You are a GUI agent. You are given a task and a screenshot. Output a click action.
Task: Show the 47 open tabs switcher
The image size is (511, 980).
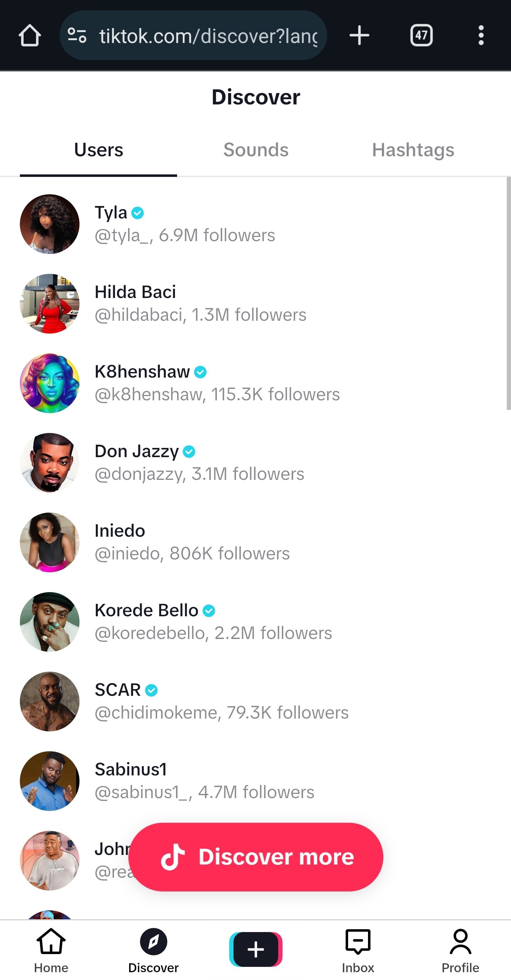click(x=421, y=36)
